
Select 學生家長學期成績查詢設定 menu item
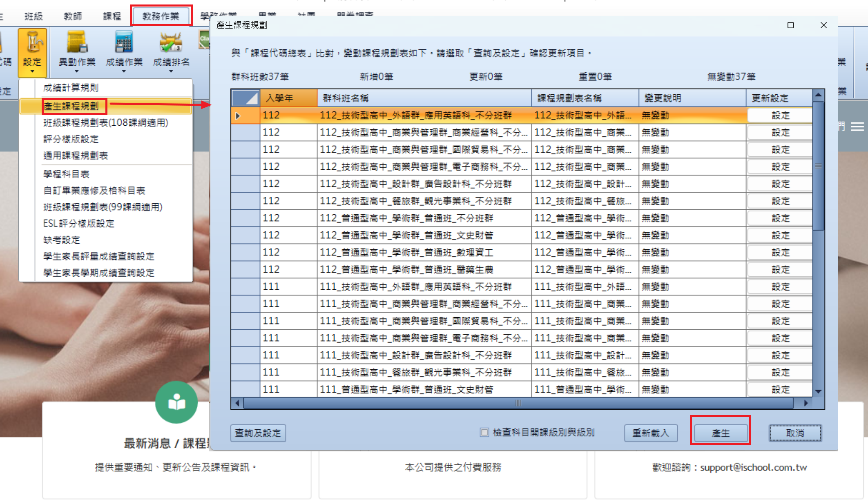coord(105,273)
